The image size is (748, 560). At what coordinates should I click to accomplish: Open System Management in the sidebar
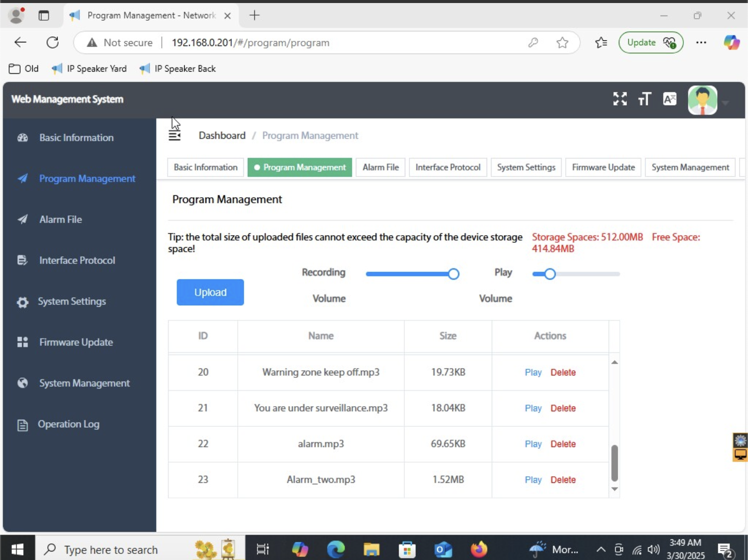(84, 383)
